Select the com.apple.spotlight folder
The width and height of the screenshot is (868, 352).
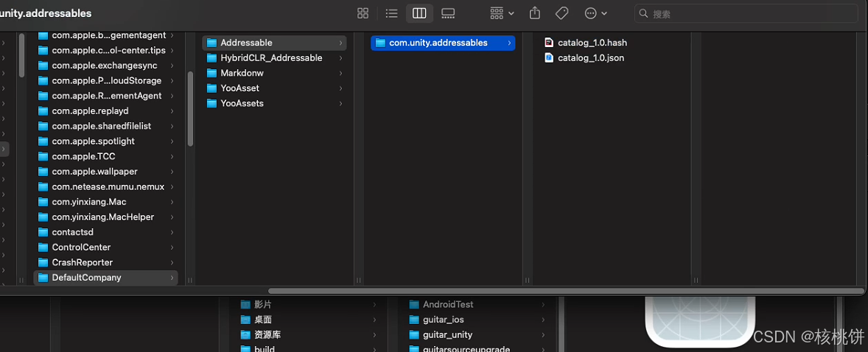[x=105, y=141]
